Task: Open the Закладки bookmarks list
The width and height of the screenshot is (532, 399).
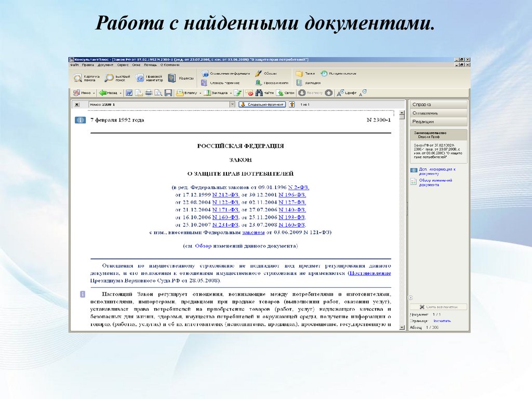Action: click(309, 83)
